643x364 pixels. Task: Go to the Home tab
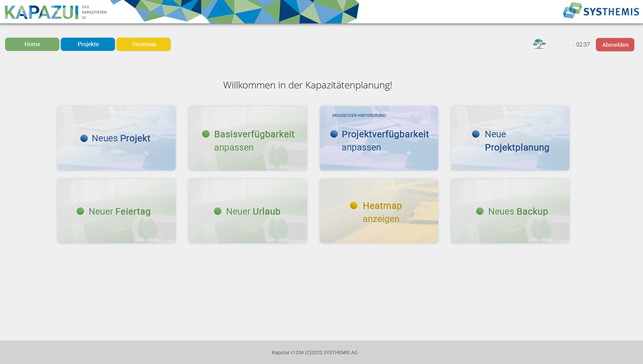[x=32, y=44]
